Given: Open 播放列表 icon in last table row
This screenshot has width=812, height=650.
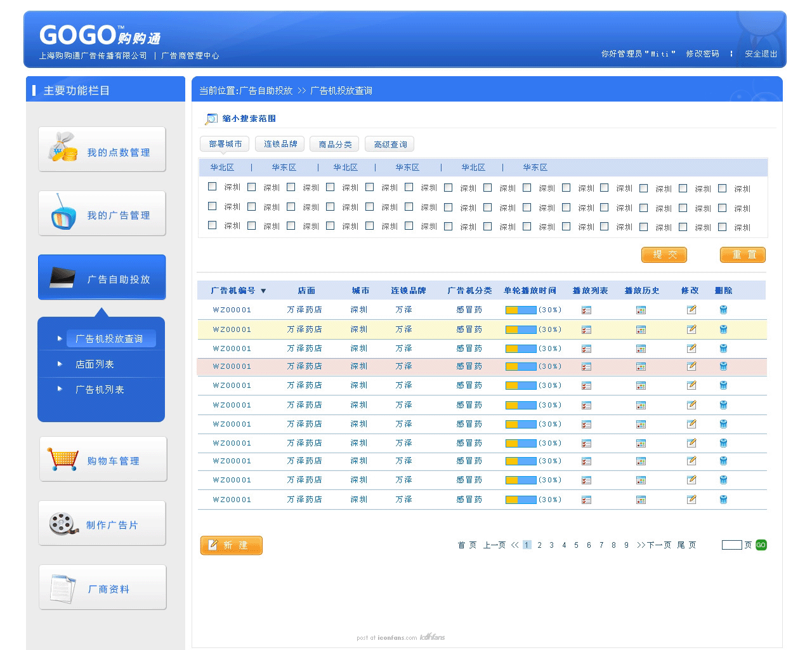Looking at the screenshot, I should (x=586, y=500).
